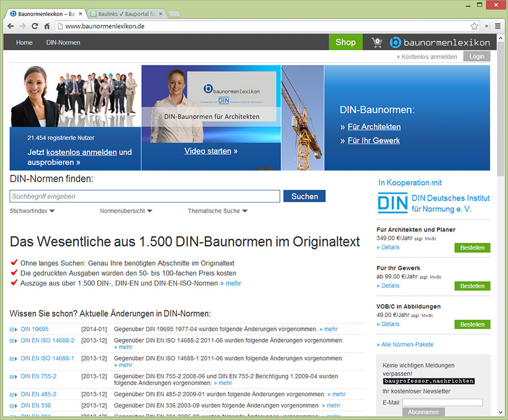This screenshot has width=508, height=420.
Task: Open the Für Ihr Gewerk banner link
Action: pos(374,141)
